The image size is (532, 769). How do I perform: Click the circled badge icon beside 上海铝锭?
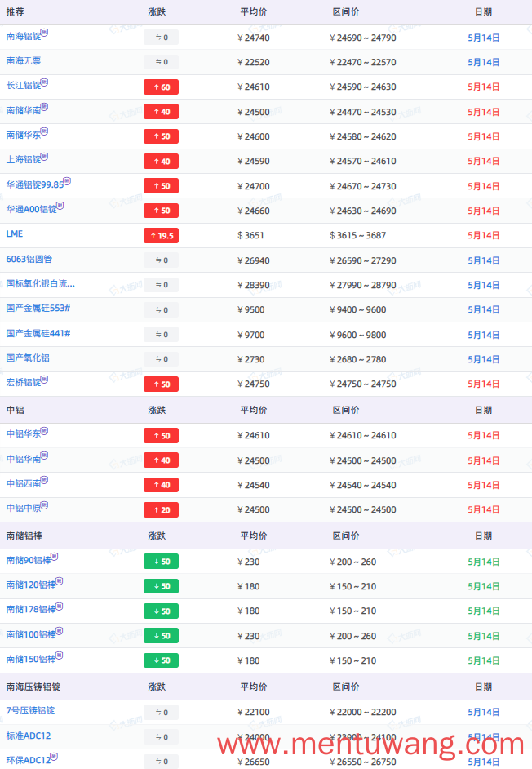[45, 157]
